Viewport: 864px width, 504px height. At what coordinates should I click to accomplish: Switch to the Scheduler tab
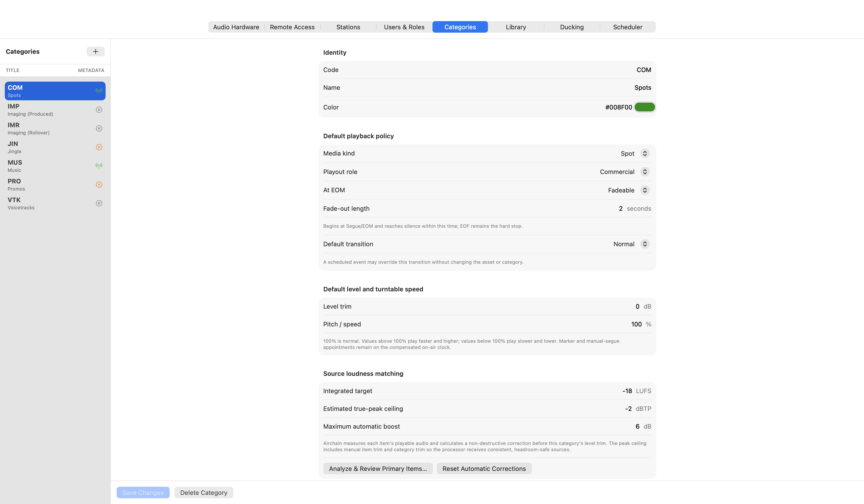click(627, 27)
